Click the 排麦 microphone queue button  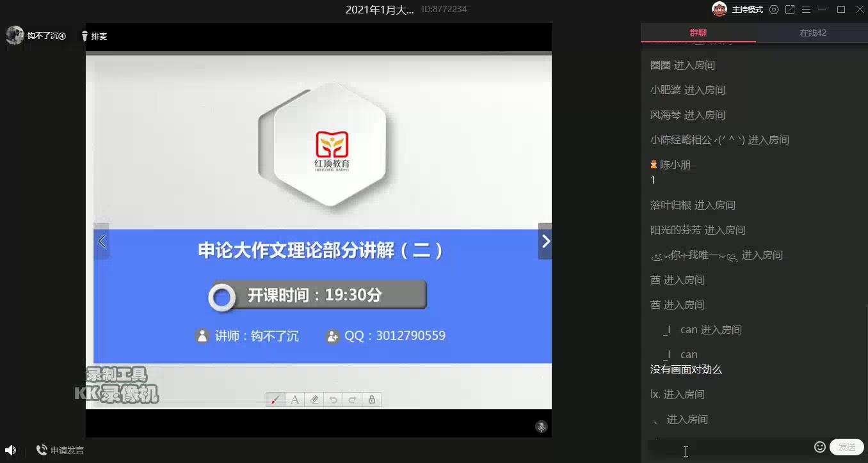pyautogui.click(x=94, y=36)
